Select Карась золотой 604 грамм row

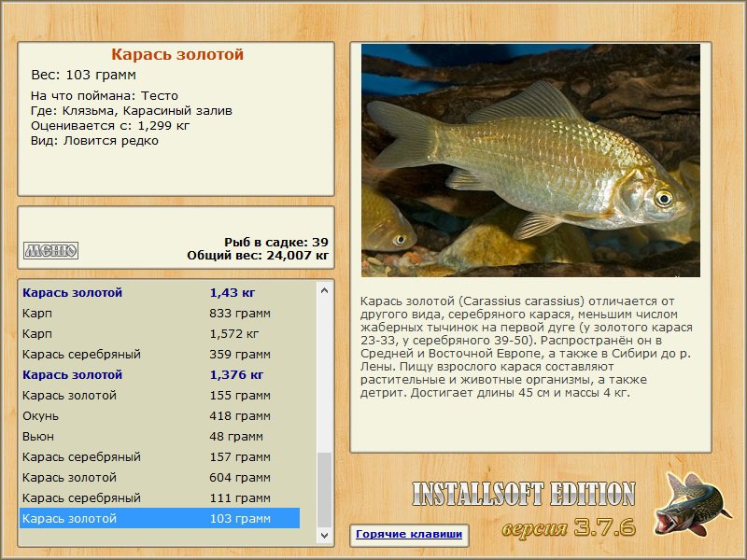tap(160, 477)
